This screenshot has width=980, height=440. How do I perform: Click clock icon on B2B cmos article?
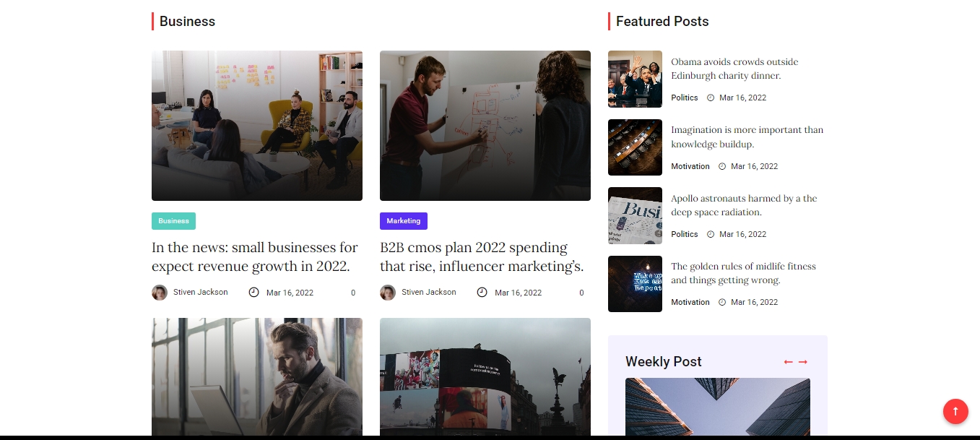pyautogui.click(x=482, y=293)
